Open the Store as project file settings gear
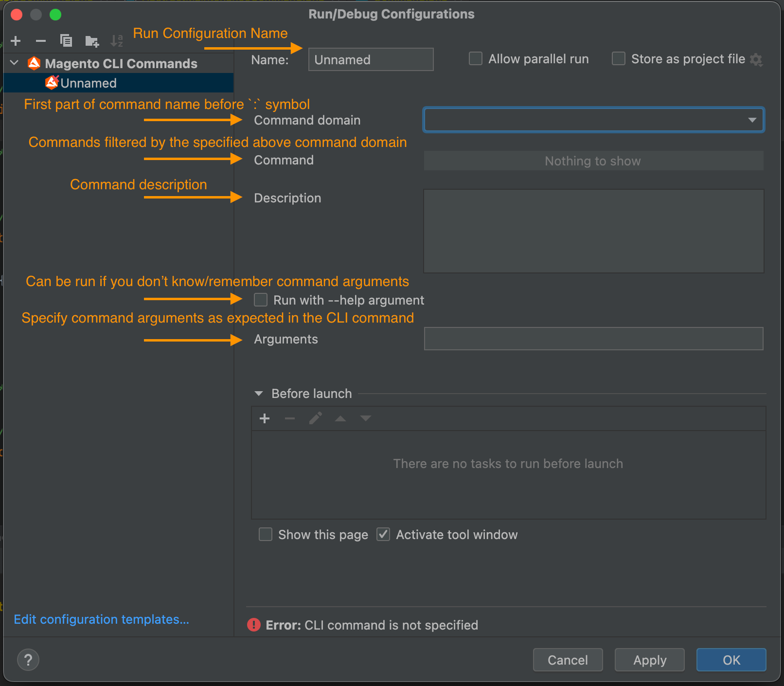 pos(756,60)
